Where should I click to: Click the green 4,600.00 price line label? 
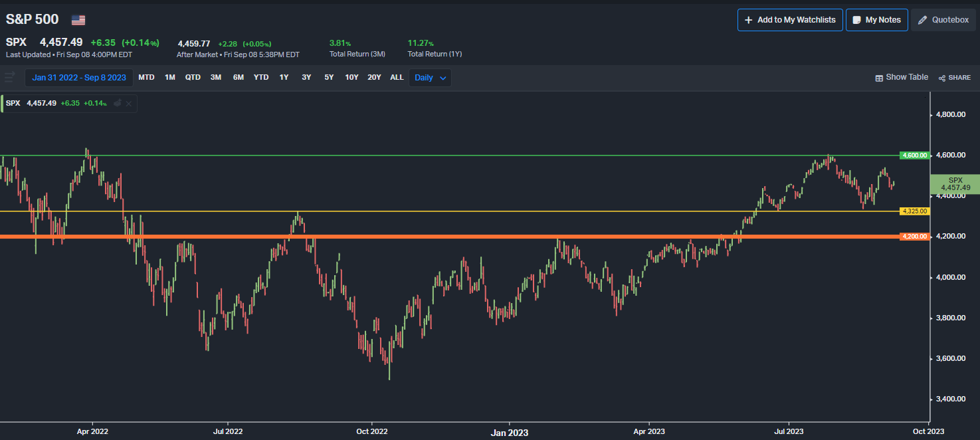pyautogui.click(x=914, y=155)
